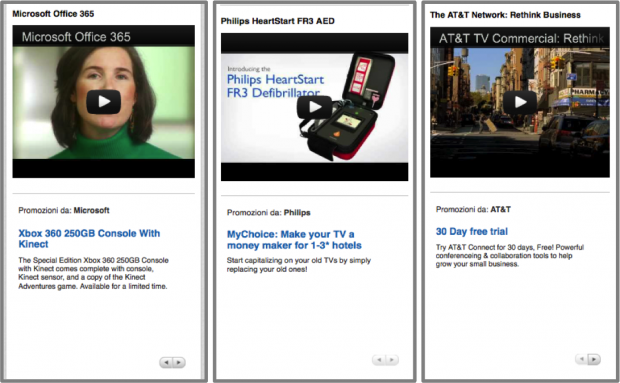The width and height of the screenshot is (620, 383).
Task: Click 'Promozioni da: AT&T' label
Action: coord(473,209)
